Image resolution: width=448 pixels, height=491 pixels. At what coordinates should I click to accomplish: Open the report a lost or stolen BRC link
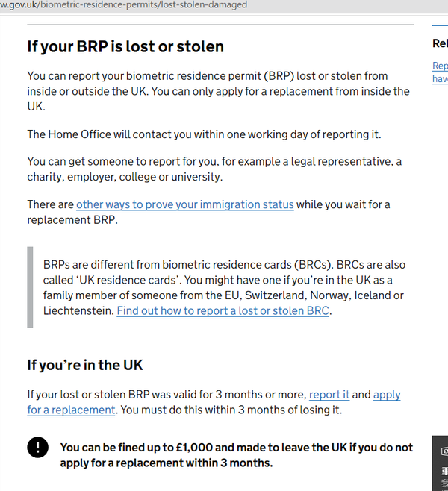223,310
